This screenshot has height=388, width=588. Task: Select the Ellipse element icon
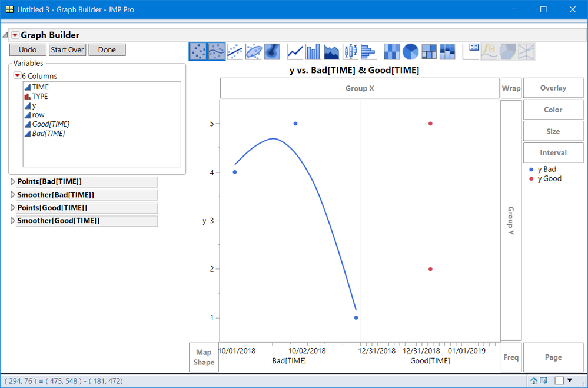coord(254,51)
